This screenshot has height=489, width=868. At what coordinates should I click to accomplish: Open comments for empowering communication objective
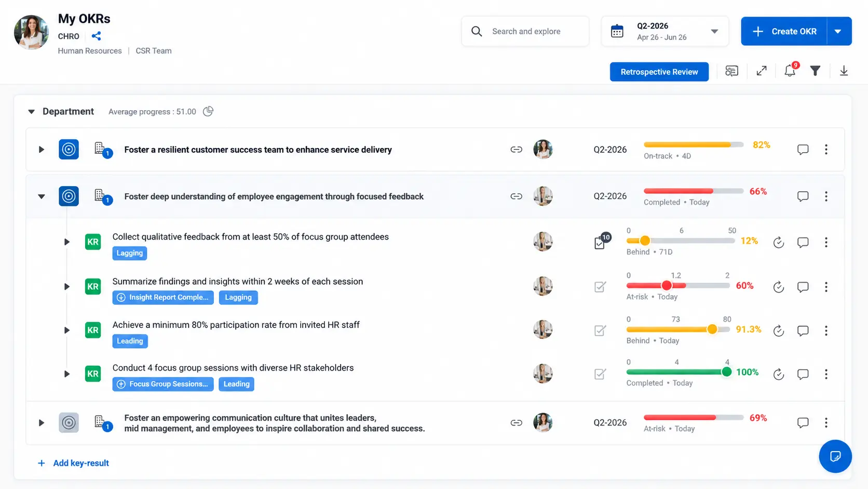803,423
